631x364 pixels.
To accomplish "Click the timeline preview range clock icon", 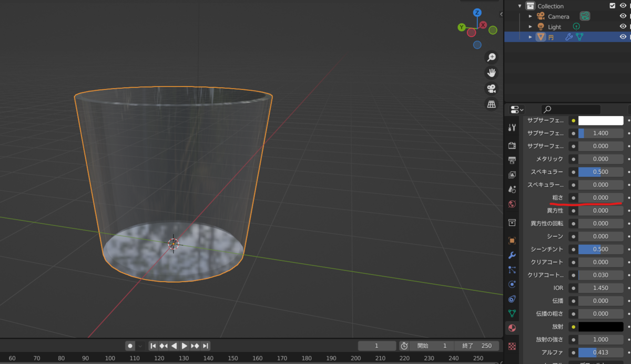I will point(404,346).
